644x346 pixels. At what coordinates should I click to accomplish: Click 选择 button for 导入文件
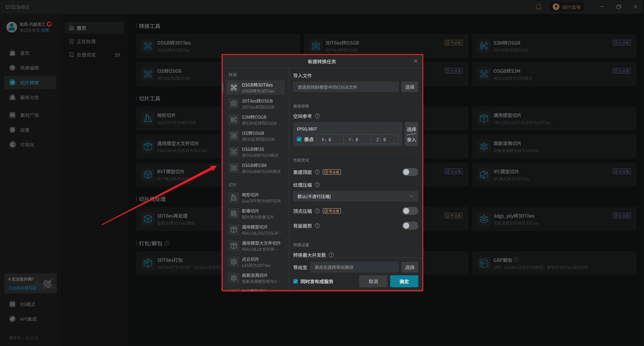click(x=410, y=87)
